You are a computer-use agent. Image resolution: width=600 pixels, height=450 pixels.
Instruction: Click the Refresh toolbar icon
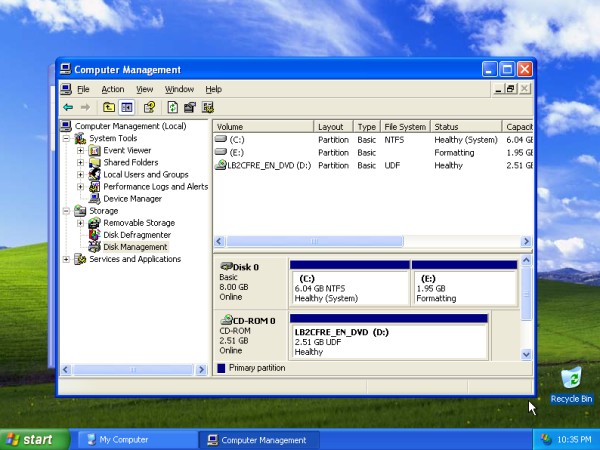click(172, 108)
